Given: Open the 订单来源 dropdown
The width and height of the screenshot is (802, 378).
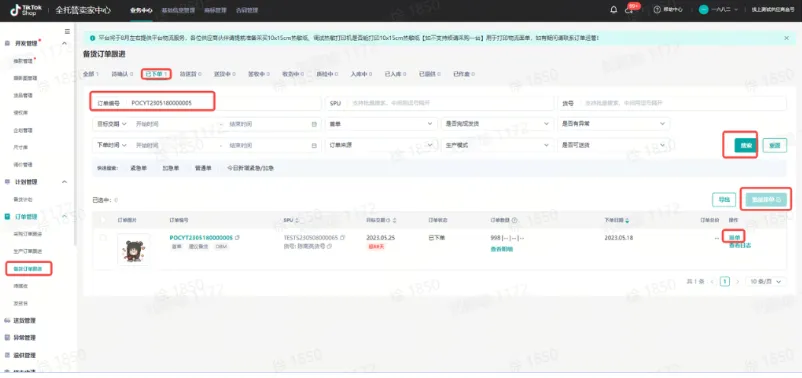Looking at the screenshot, I should click(x=381, y=145).
